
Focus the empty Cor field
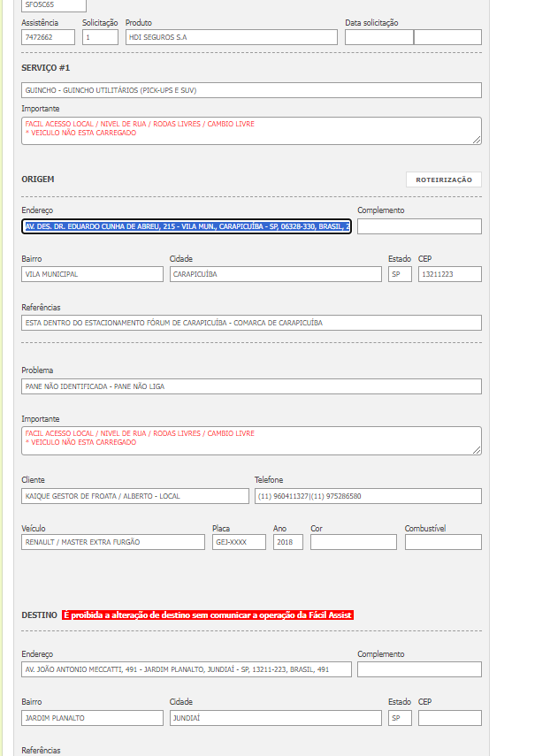[x=354, y=542]
